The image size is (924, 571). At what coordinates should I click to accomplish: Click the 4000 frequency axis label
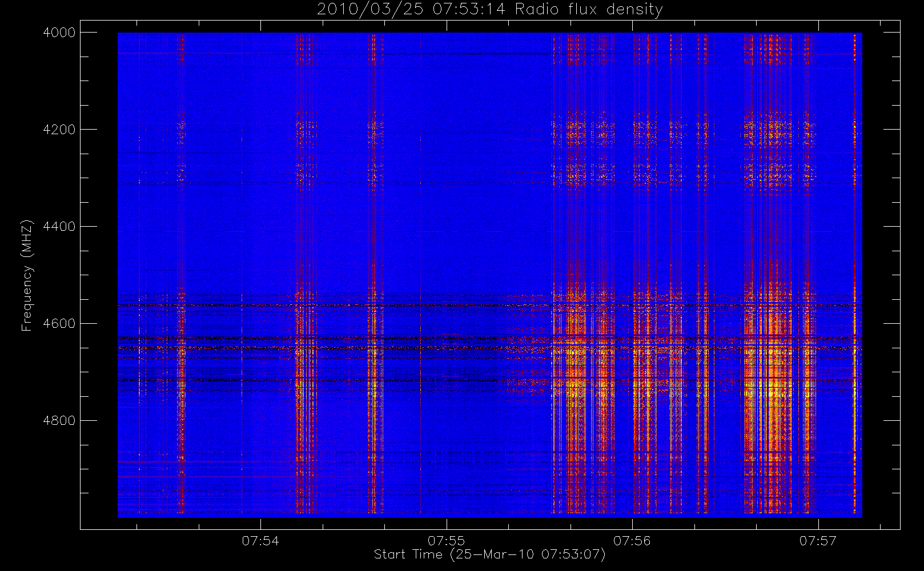pyautogui.click(x=59, y=33)
